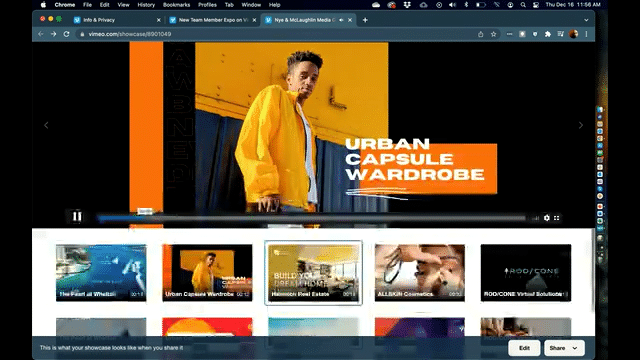The width and height of the screenshot is (640, 360).
Task: Adjust the video volume bars
Action: (536, 218)
